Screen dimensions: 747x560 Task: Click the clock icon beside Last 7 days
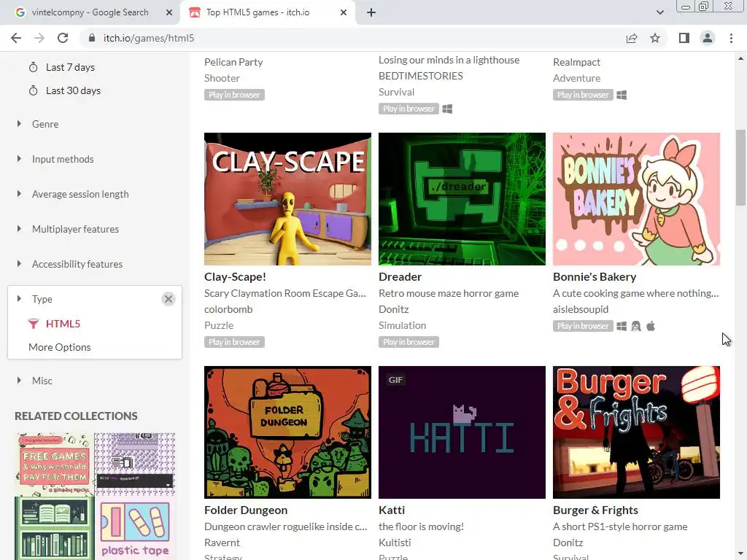coord(33,67)
